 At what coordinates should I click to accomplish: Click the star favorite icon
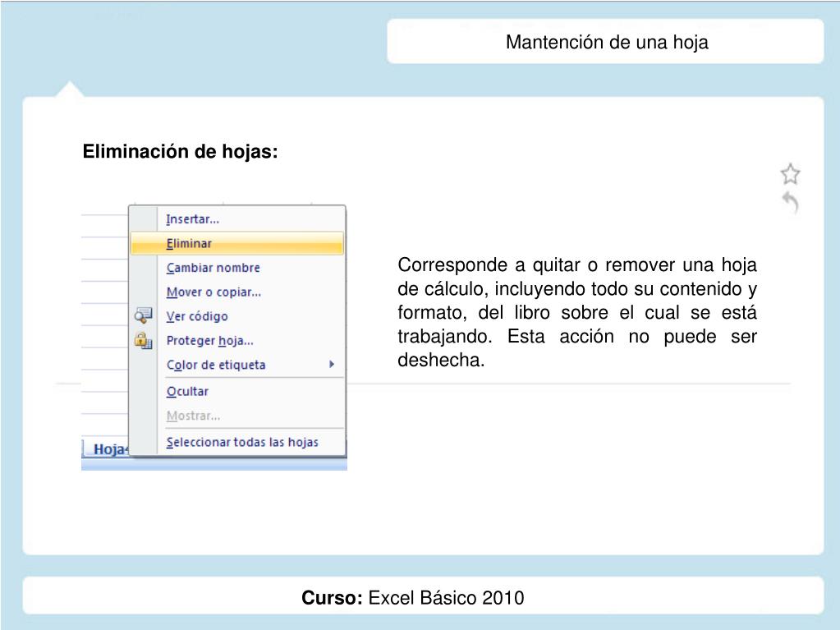click(790, 174)
